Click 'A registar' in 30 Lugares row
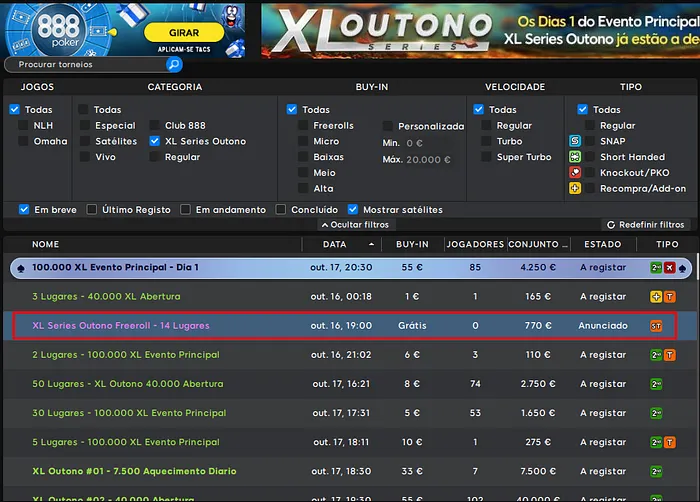 tap(603, 413)
